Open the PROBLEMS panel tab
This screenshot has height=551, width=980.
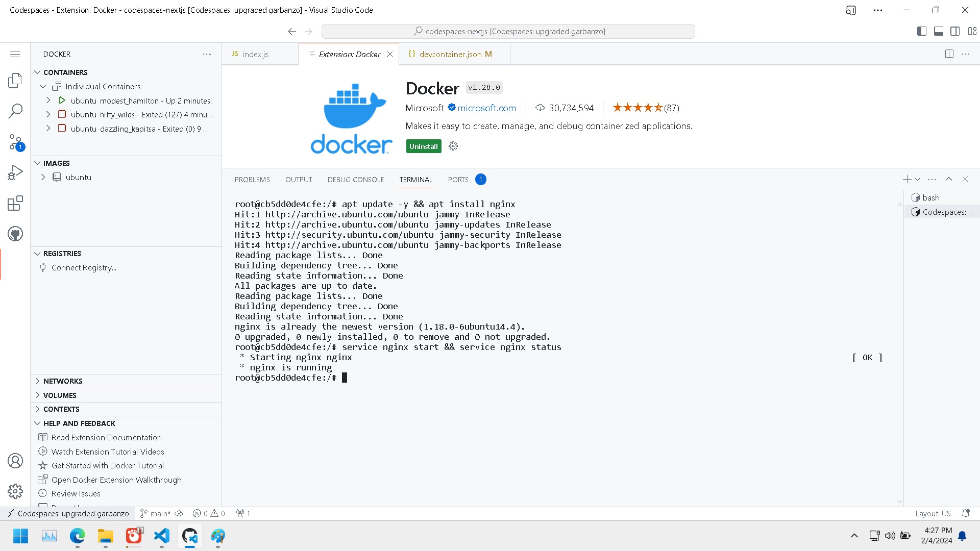[x=252, y=180]
